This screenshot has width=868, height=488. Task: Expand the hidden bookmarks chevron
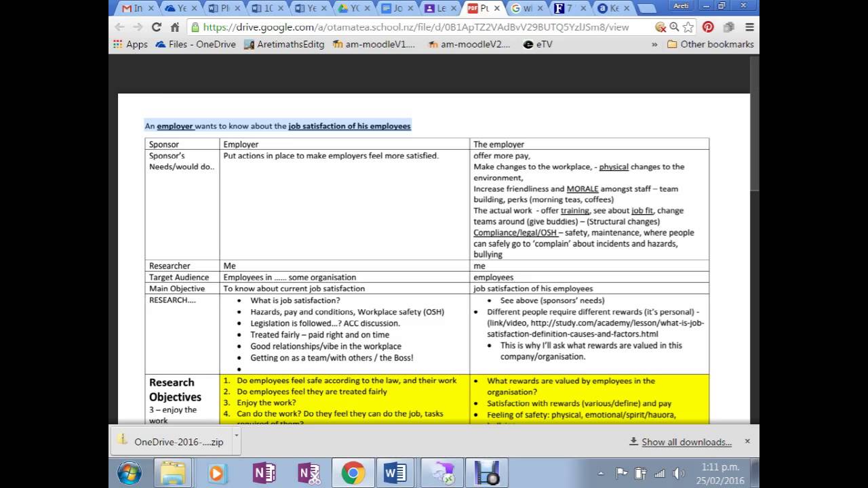[654, 44]
